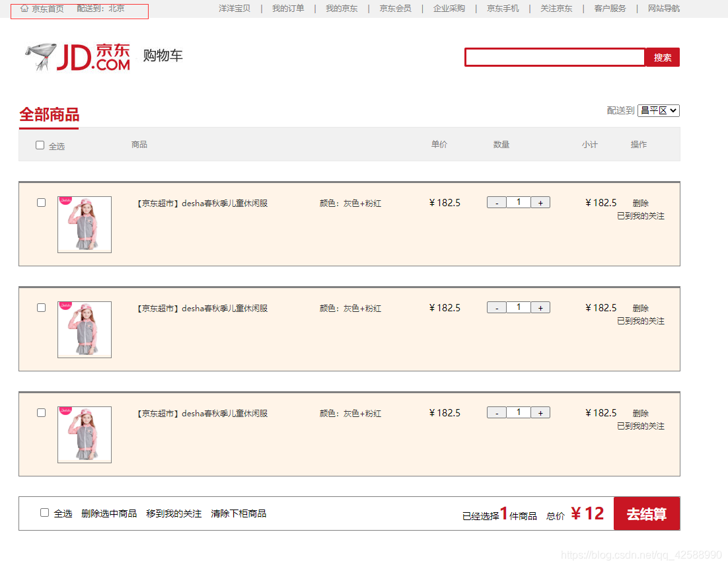Delete the second product with 删除

(x=641, y=308)
